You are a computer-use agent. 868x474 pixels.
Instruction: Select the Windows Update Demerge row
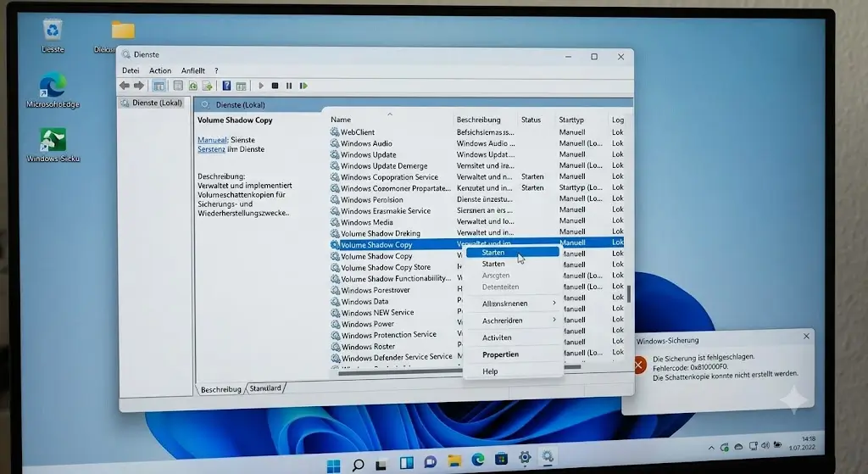(x=476, y=165)
